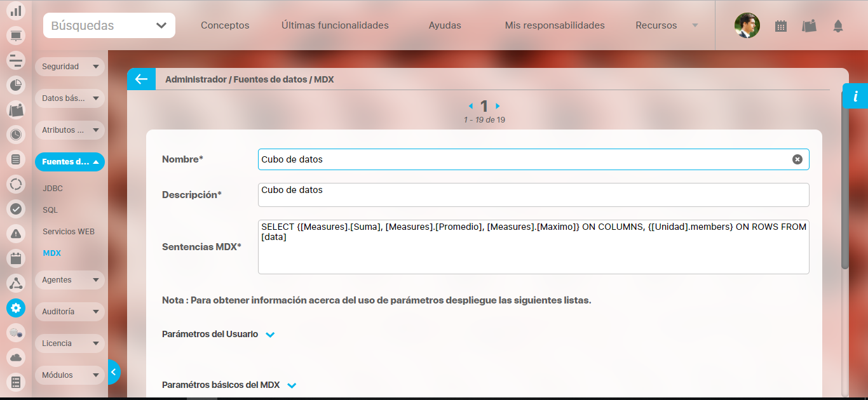Viewport: 868px width, 400px height.
Task: Click the blue info panel icon
Action: 855,97
